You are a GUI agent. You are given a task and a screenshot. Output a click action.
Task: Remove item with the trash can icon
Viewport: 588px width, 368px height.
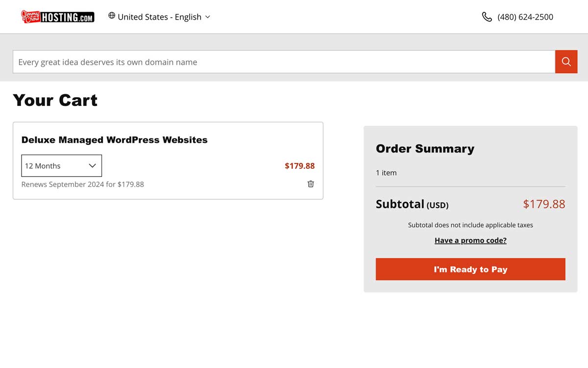pyautogui.click(x=311, y=184)
